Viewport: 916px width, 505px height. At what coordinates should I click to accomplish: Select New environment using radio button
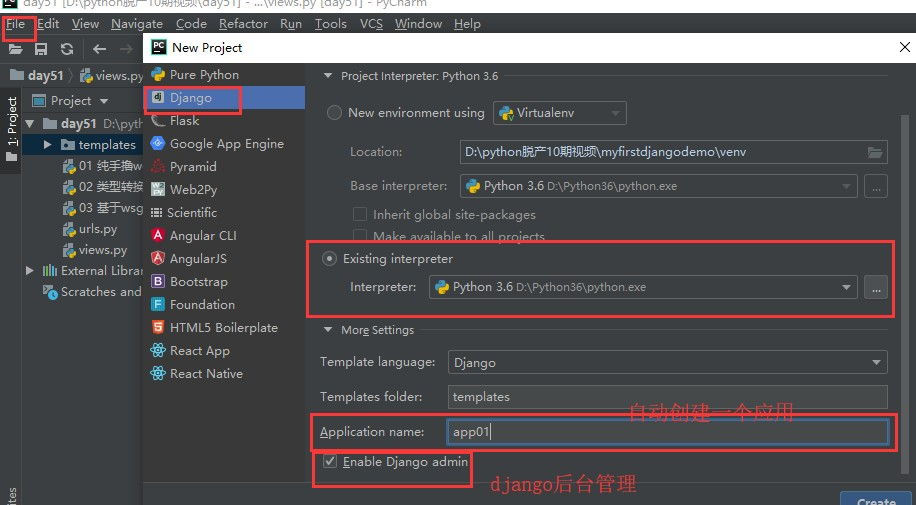tap(334, 113)
